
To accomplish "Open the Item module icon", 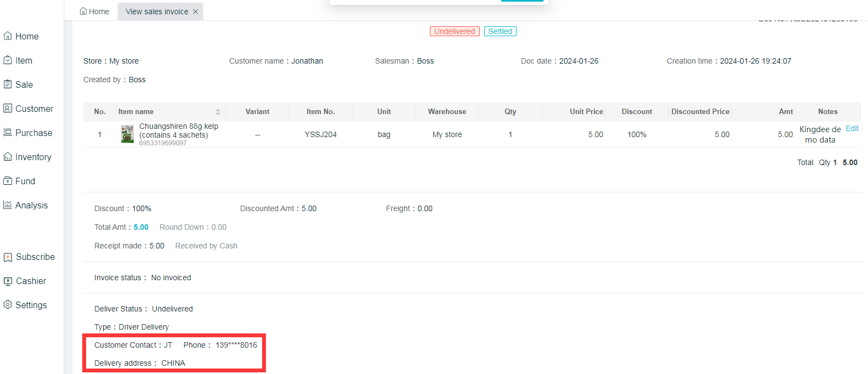I will coord(8,60).
